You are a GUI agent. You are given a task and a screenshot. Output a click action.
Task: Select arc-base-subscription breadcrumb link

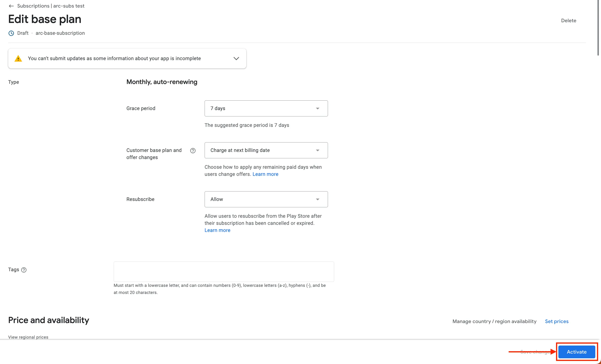[x=60, y=33]
